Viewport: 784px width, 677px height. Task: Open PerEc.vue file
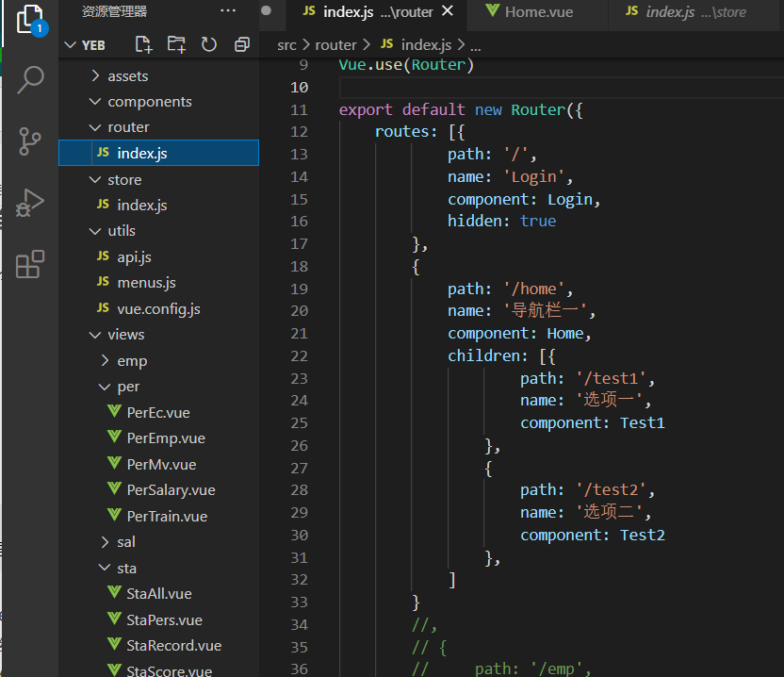[x=159, y=412]
